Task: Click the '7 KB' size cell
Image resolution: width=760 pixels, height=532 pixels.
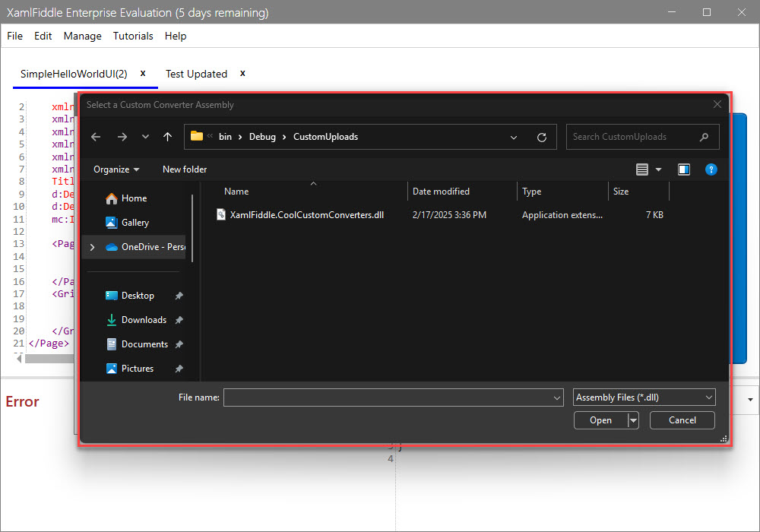Action: 654,215
